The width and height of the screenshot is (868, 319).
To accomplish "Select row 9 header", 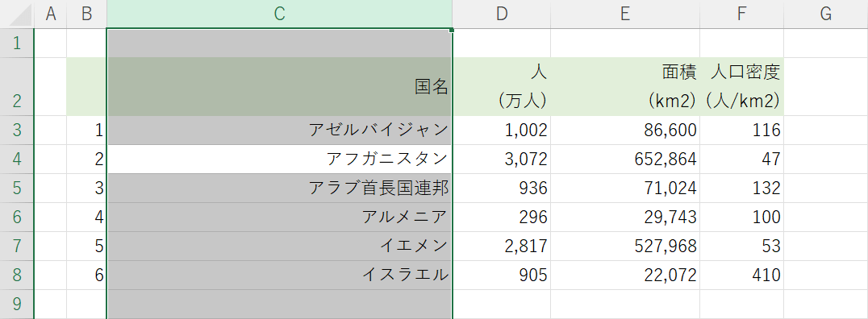I will 17,304.
